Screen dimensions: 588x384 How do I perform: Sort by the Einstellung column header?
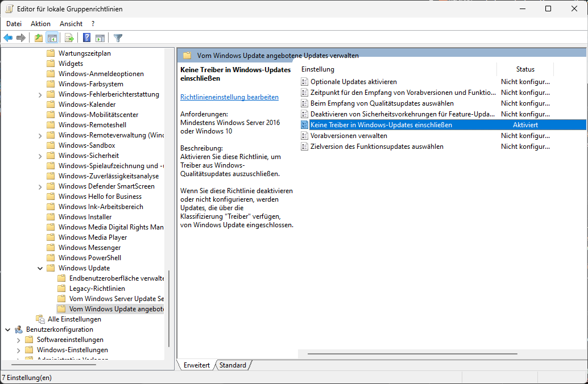[x=397, y=69]
